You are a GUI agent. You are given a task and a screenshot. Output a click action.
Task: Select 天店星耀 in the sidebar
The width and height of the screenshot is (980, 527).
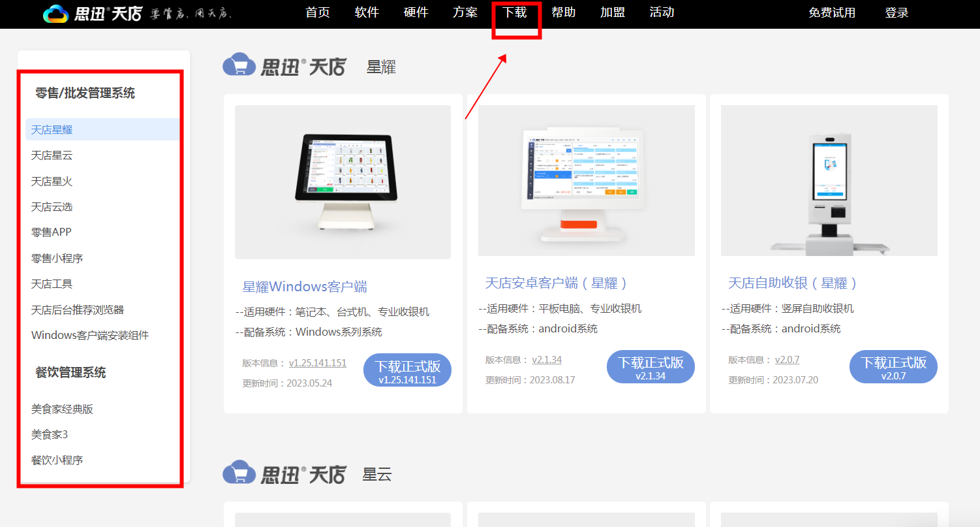tap(51, 129)
